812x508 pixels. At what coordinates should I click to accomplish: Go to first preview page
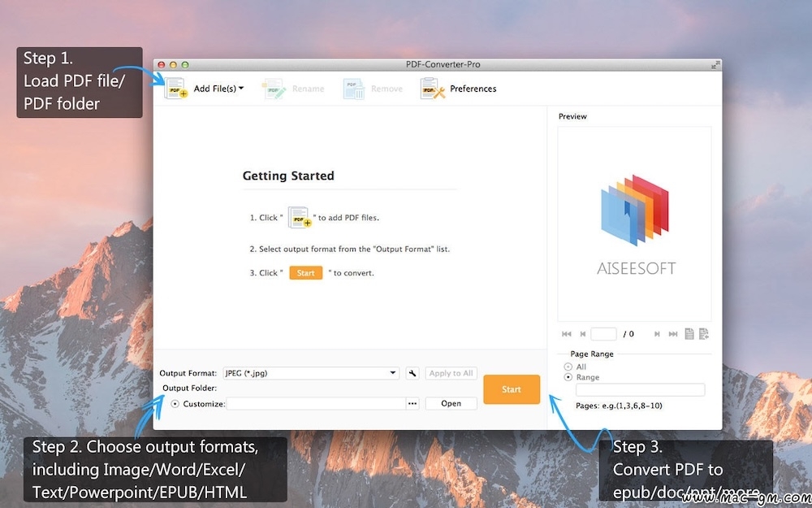click(567, 334)
